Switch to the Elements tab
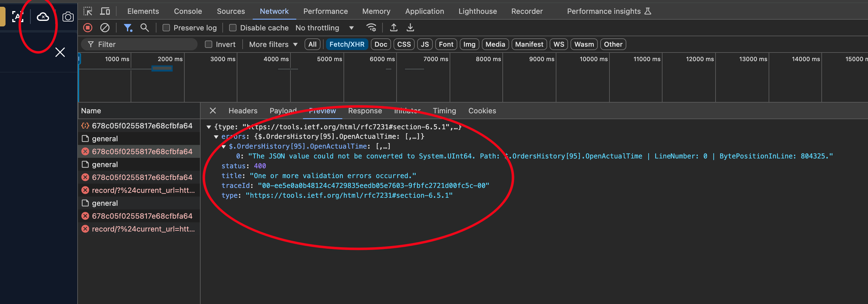 click(143, 11)
